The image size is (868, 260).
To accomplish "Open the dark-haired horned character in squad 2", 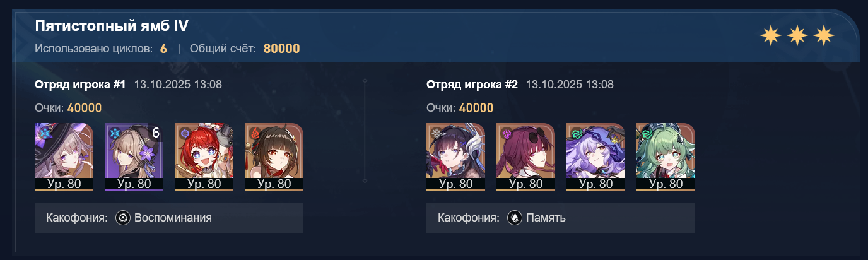I will (455, 157).
